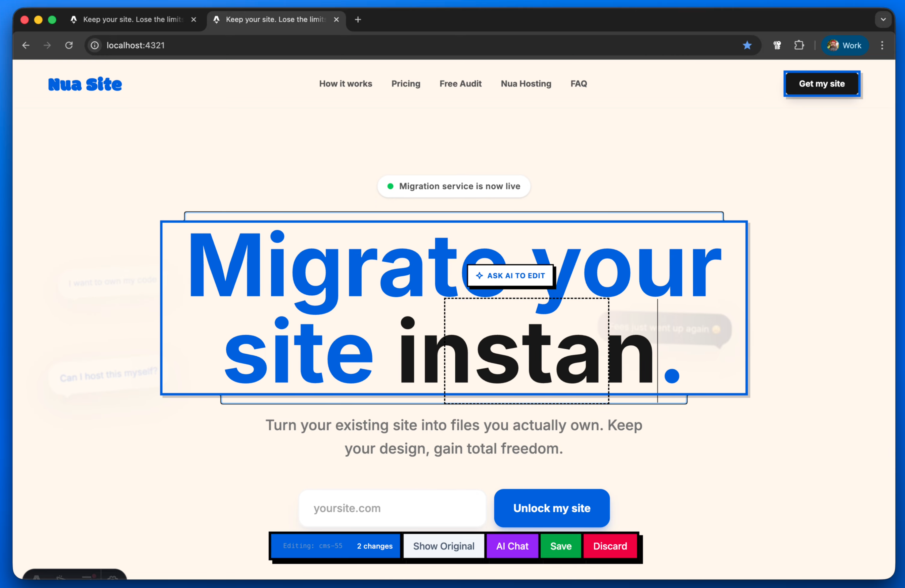
Task: Toggle Show Original view
Action: pyautogui.click(x=444, y=546)
